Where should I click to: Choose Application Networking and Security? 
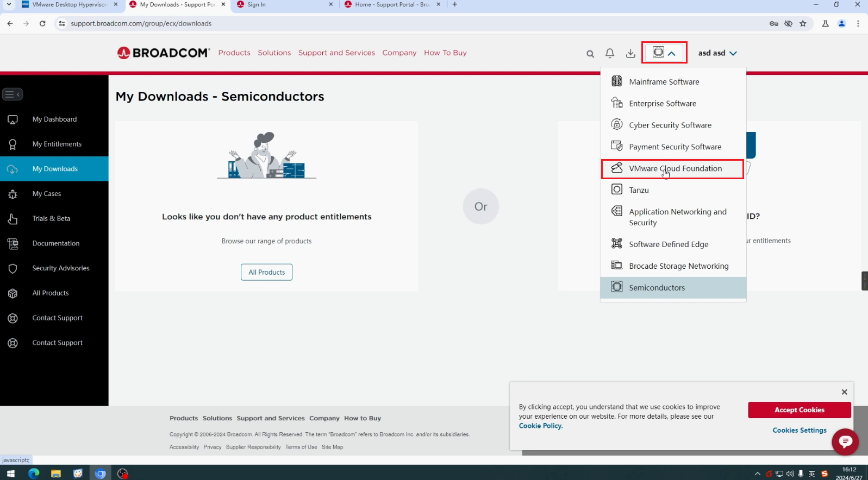(x=673, y=217)
